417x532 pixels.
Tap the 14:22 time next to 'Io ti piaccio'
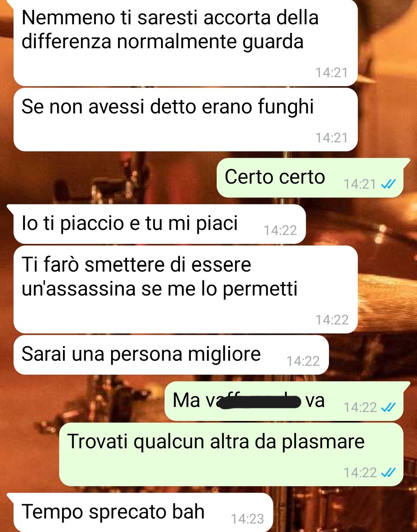pyautogui.click(x=280, y=230)
